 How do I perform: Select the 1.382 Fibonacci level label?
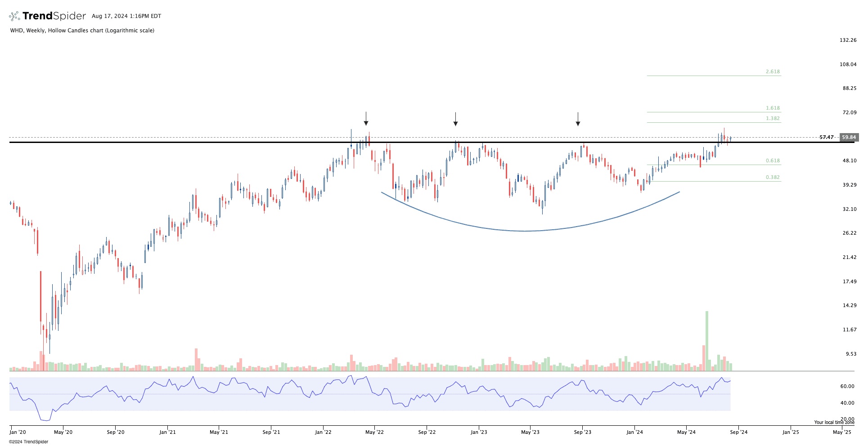pyautogui.click(x=773, y=119)
